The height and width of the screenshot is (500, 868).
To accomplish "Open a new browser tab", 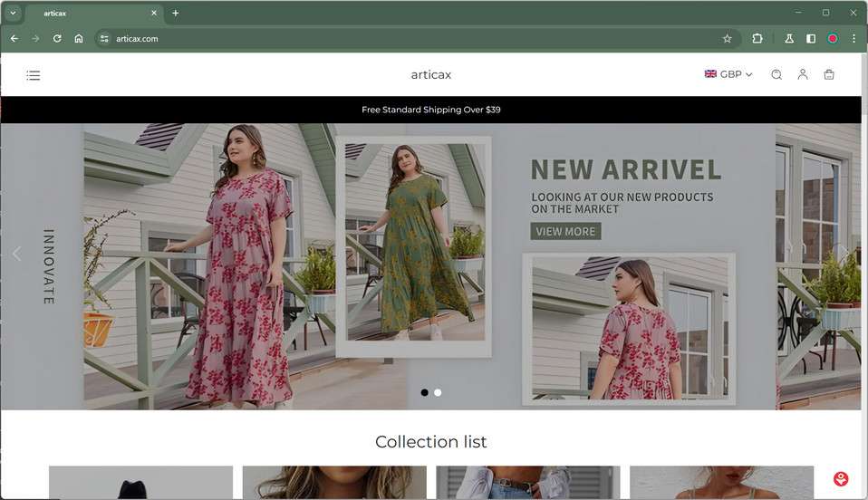I will point(176,13).
